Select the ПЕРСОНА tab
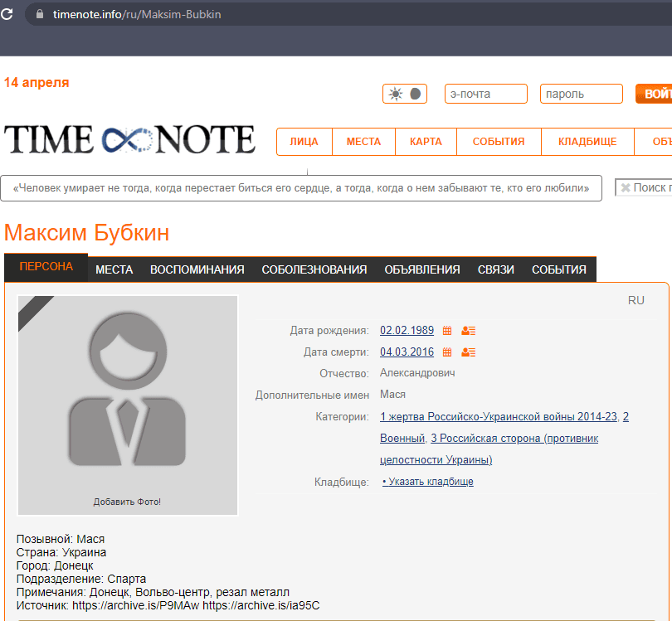672x621 pixels. (46, 266)
